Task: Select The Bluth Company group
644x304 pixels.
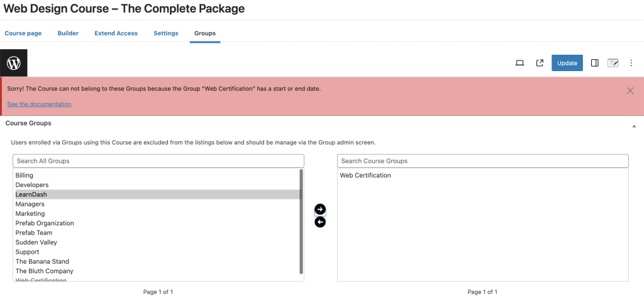Action: click(157, 271)
